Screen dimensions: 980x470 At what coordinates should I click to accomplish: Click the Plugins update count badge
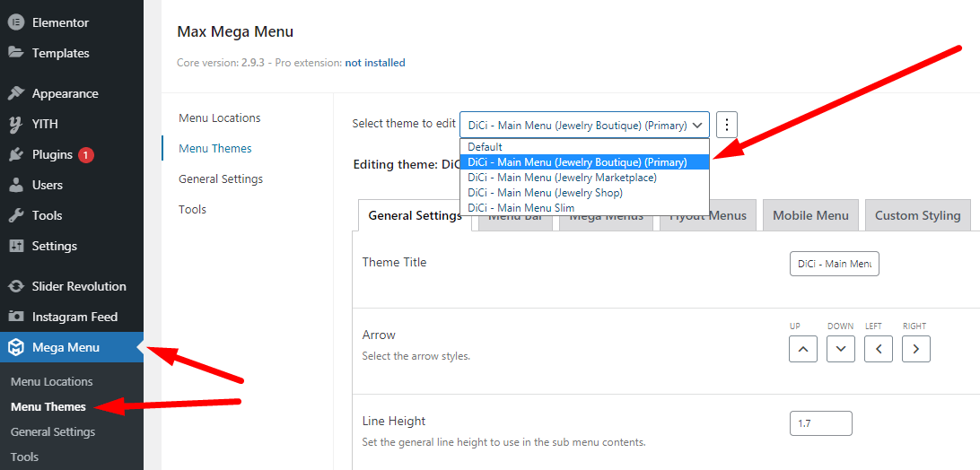(x=86, y=155)
